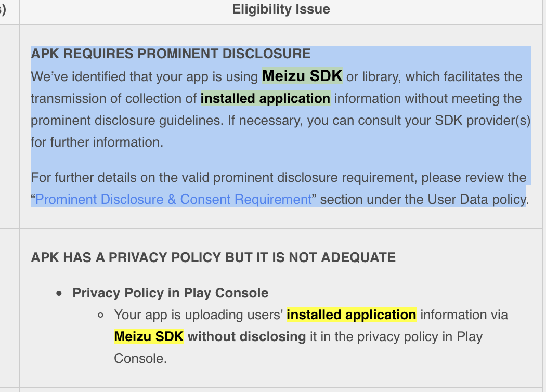Click the word 'Console.' ending the bullet
546x392 pixels.
click(x=140, y=359)
